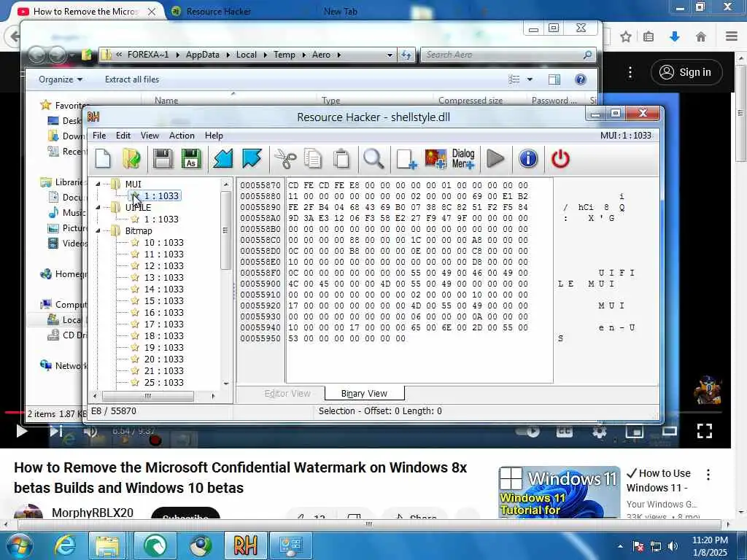Close the How to Remove browser tab
Viewport: 747px width, 560px height.
tap(152, 11)
